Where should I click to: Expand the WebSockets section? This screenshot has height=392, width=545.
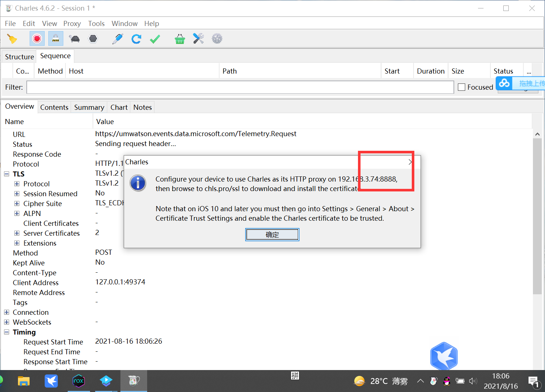pyautogui.click(x=7, y=322)
